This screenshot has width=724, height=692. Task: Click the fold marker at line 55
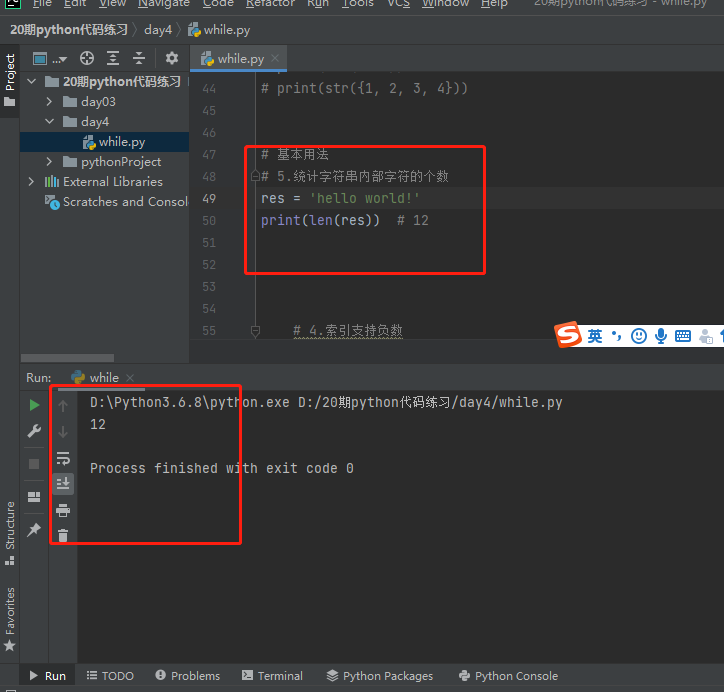255,331
